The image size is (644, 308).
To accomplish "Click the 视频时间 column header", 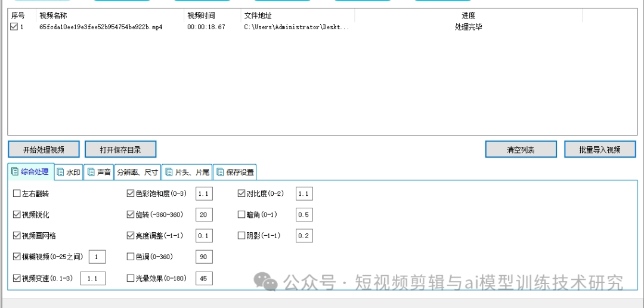I will point(213,16).
